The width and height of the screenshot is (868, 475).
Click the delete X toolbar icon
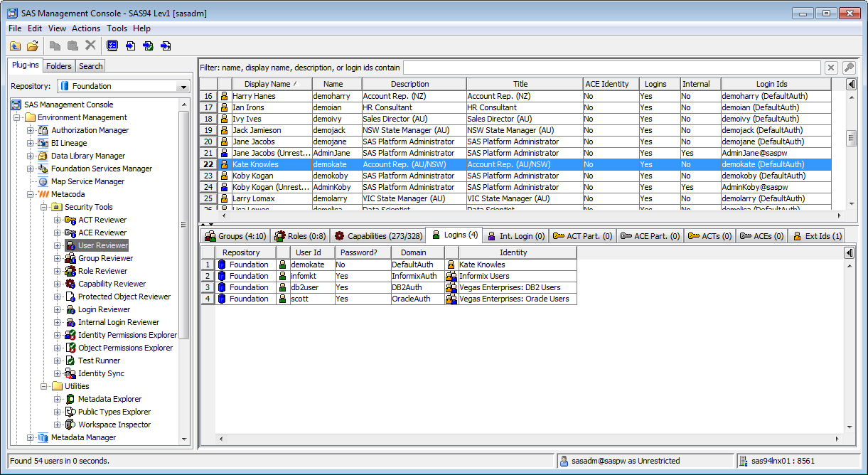coord(90,46)
